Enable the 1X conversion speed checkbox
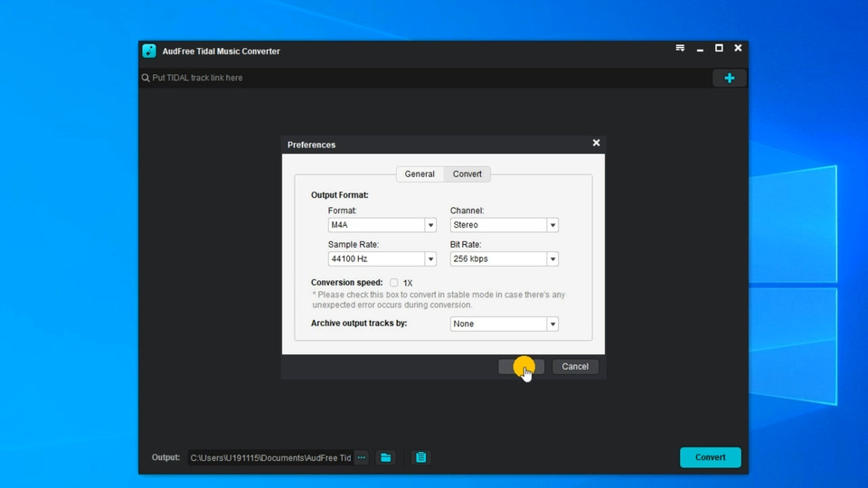868x488 pixels. 394,283
